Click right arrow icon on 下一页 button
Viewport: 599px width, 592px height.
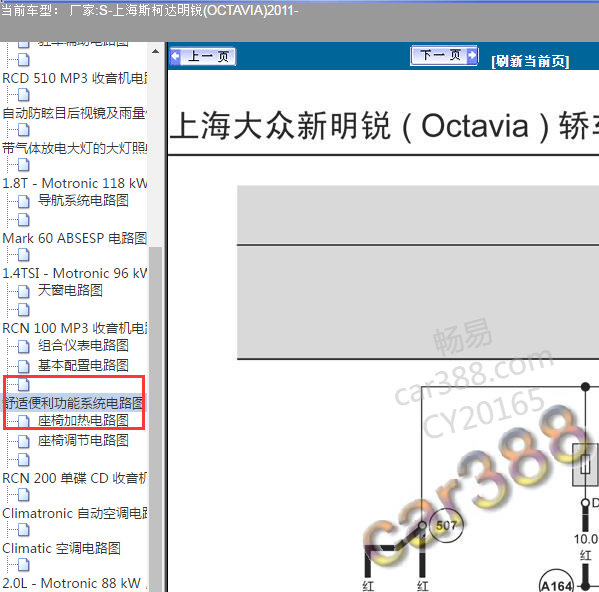[x=472, y=55]
